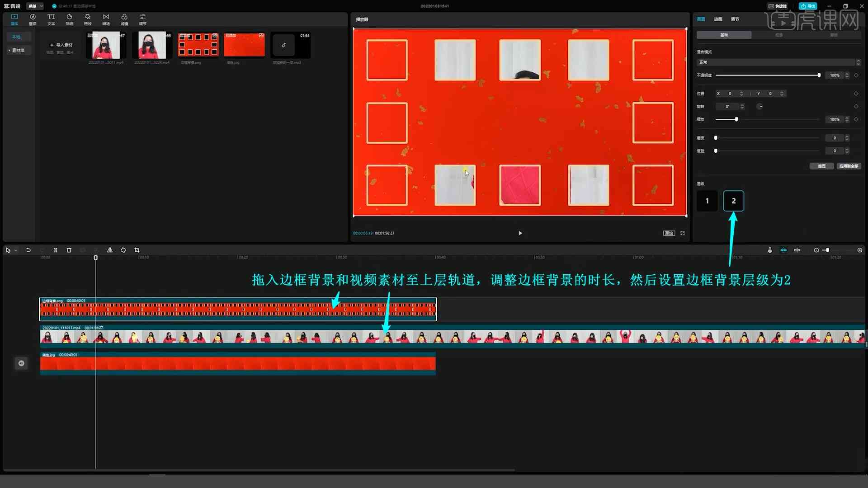Click the 应用到全部 apply to all button
This screenshot has width=868, height=488.
coord(849,166)
